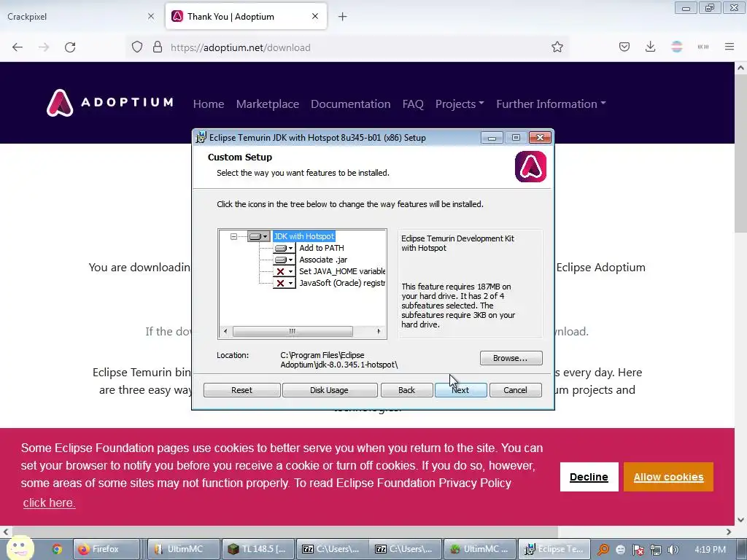The height and width of the screenshot is (560, 747).
Task: Open a new browser tab
Action: coord(343,17)
